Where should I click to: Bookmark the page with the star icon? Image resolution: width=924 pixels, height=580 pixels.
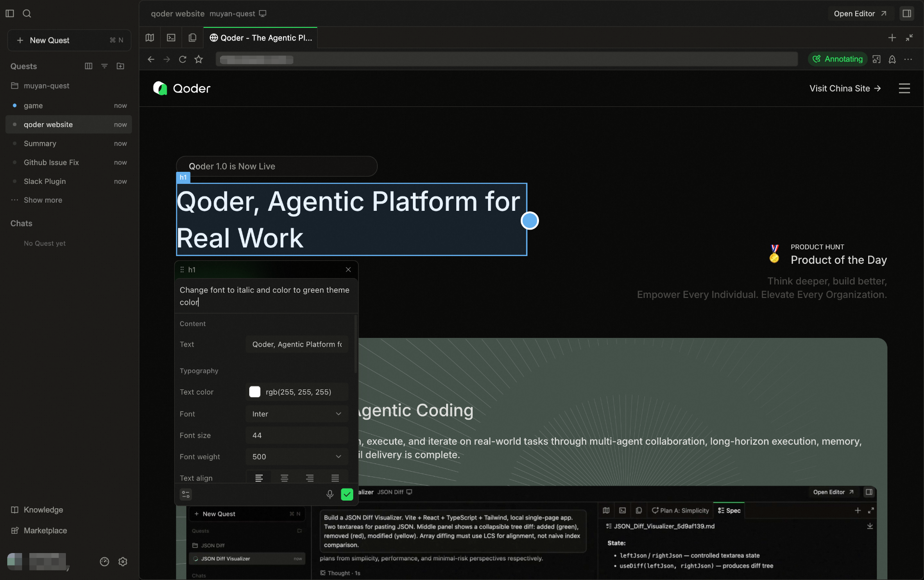pyautogui.click(x=198, y=59)
